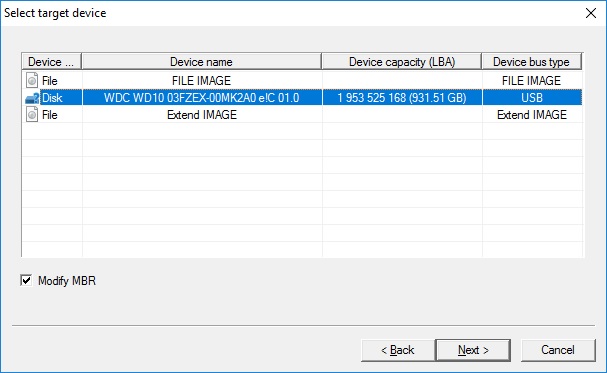
Task: Click the Extend IMAGE row file icon
Action: (x=32, y=115)
